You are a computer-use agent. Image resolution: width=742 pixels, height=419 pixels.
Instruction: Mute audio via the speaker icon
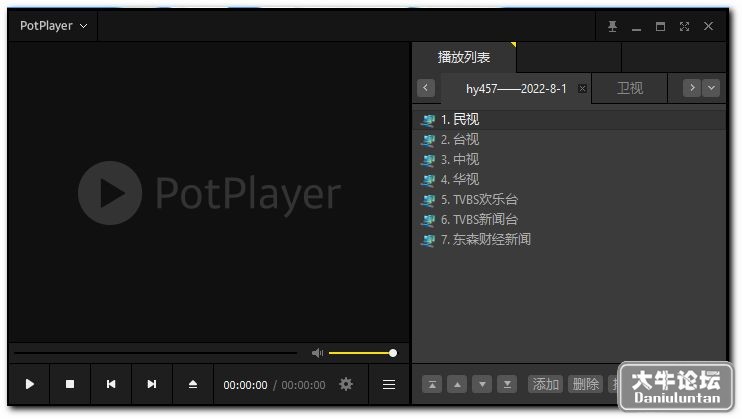pyautogui.click(x=318, y=353)
